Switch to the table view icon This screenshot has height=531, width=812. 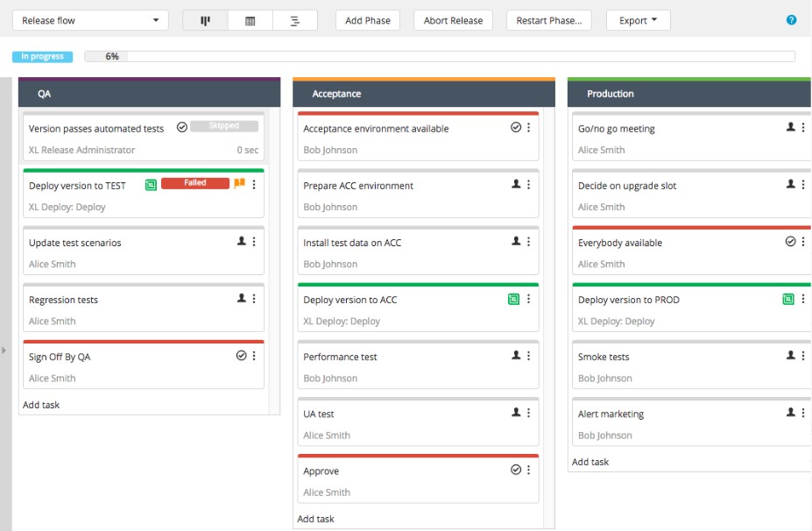point(250,20)
